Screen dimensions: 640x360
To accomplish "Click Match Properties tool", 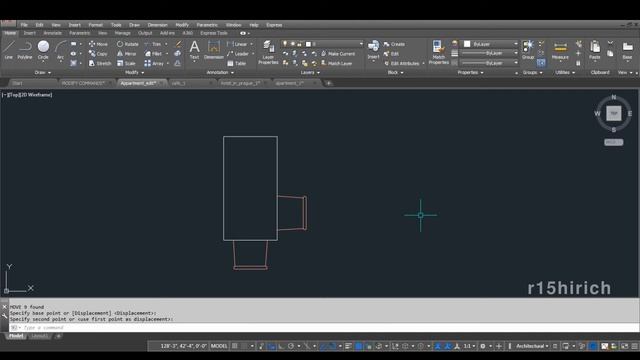I will [438, 52].
